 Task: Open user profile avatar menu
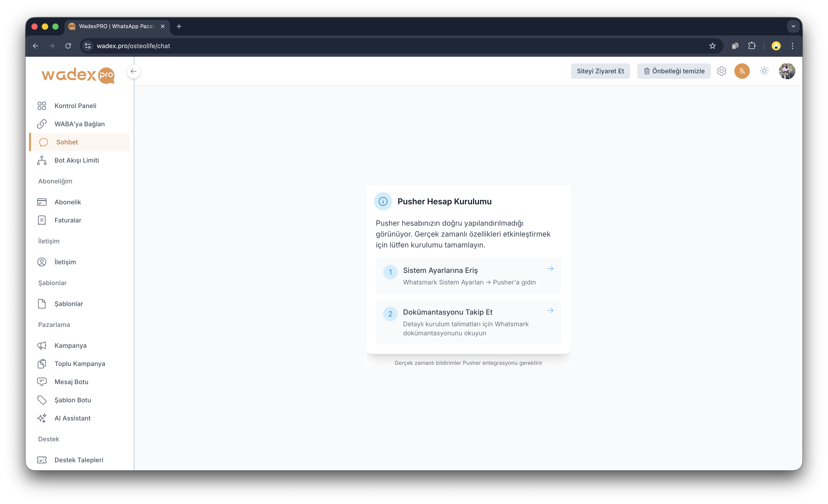point(787,71)
